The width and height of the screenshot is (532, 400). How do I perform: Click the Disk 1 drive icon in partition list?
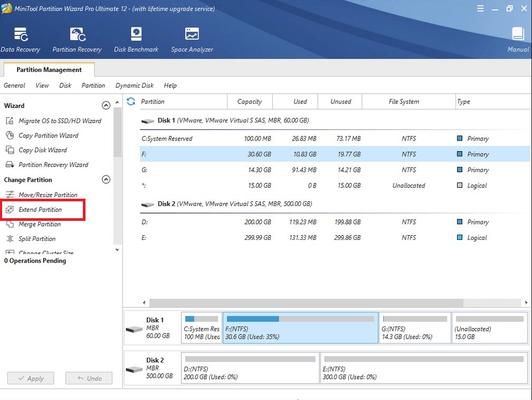pos(148,121)
